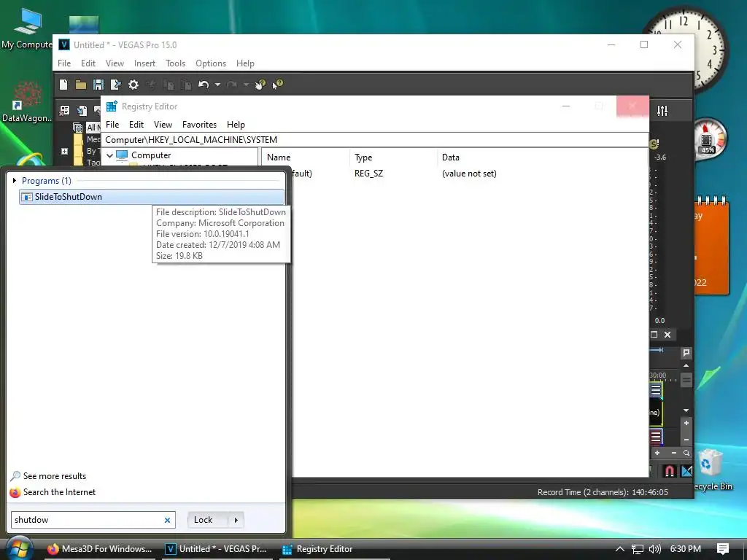The image size is (747, 560).
Task: Click the What's This help cursor icon
Action: click(x=278, y=85)
